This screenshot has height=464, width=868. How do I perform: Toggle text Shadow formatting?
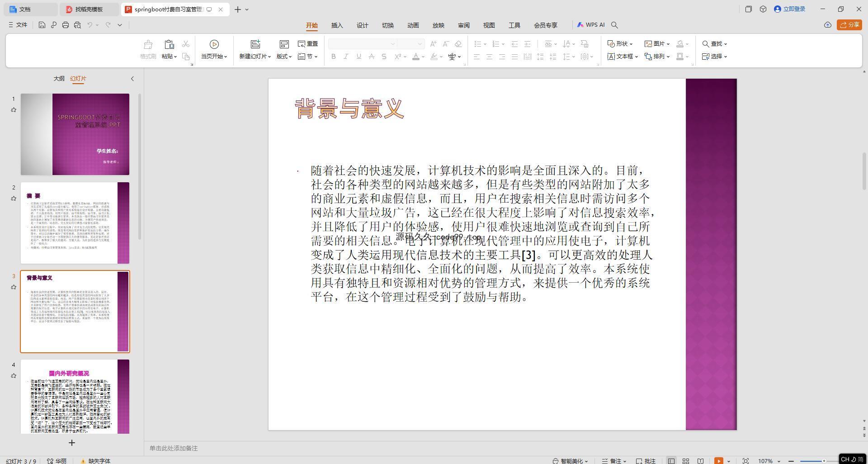point(384,57)
